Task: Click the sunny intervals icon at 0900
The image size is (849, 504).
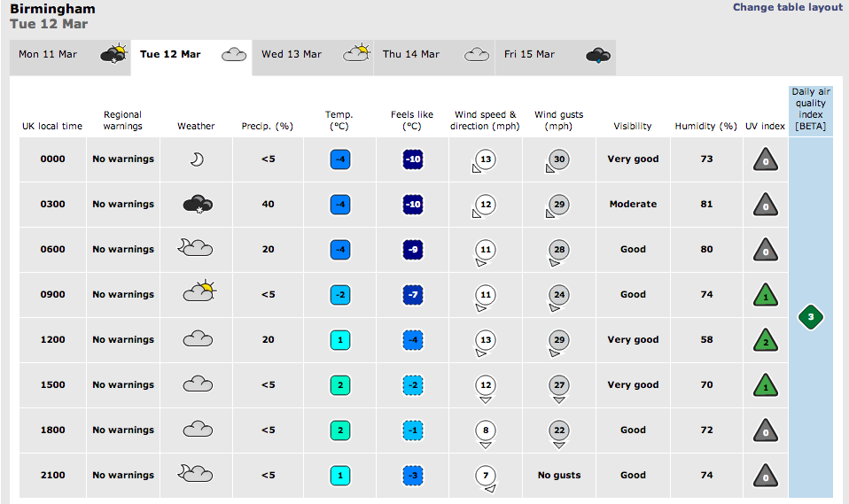Action: coord(199,291)
